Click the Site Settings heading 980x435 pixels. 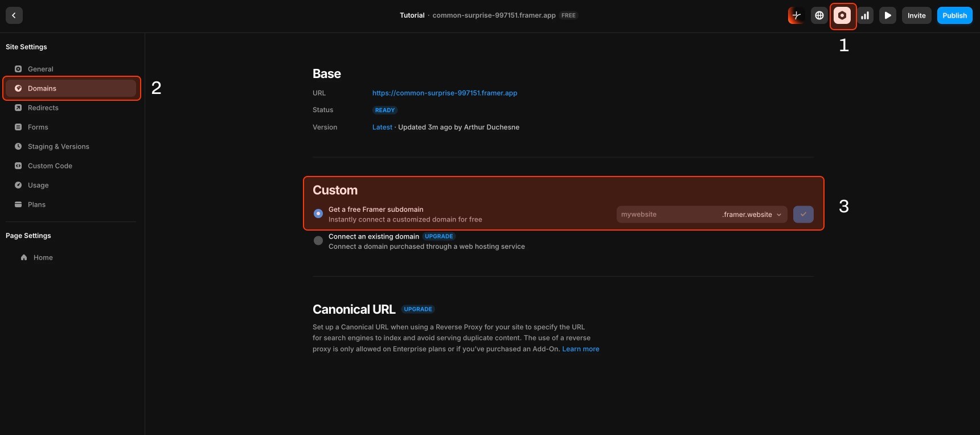click(26, 47)
